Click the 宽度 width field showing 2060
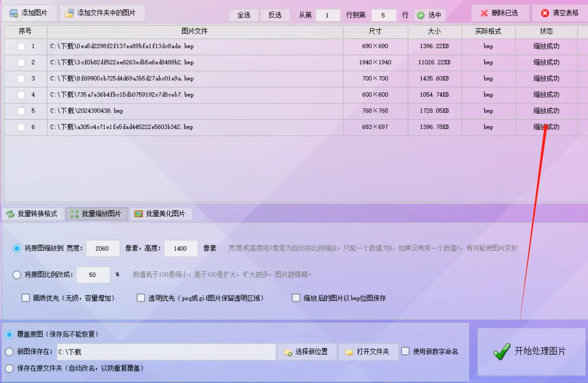This screenshot has width=588, height=383. coord(103,249)
